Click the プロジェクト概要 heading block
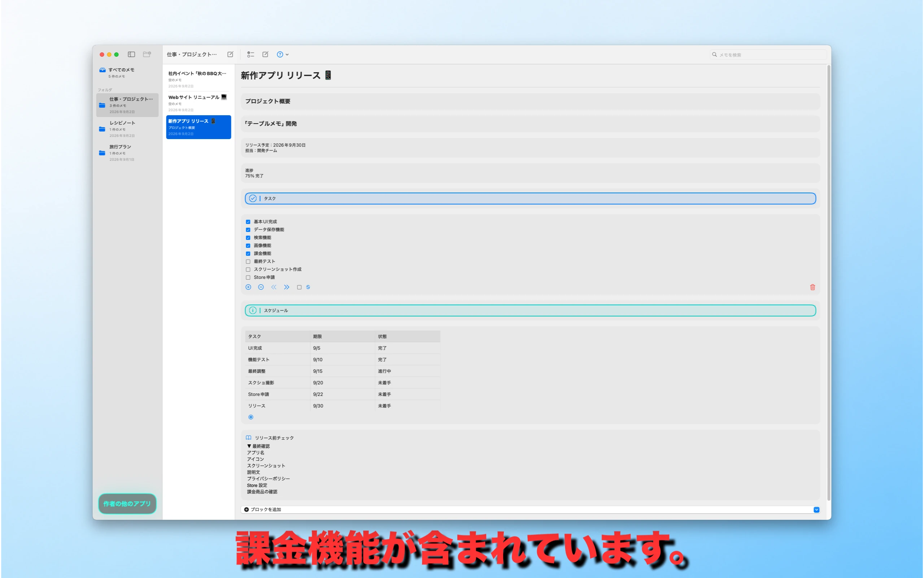The width and height of the screenshot is (924, 578). pyautogui.click(x=530, y=101)
